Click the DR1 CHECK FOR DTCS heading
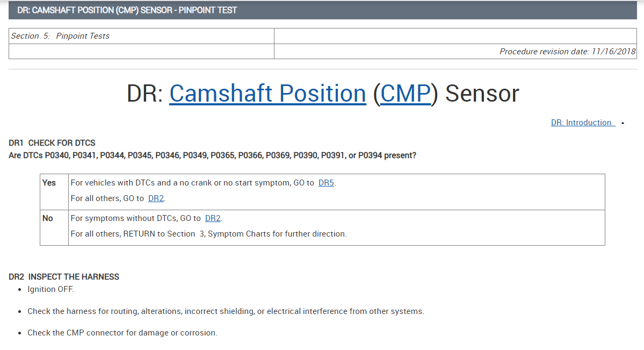 pos(52,143)
